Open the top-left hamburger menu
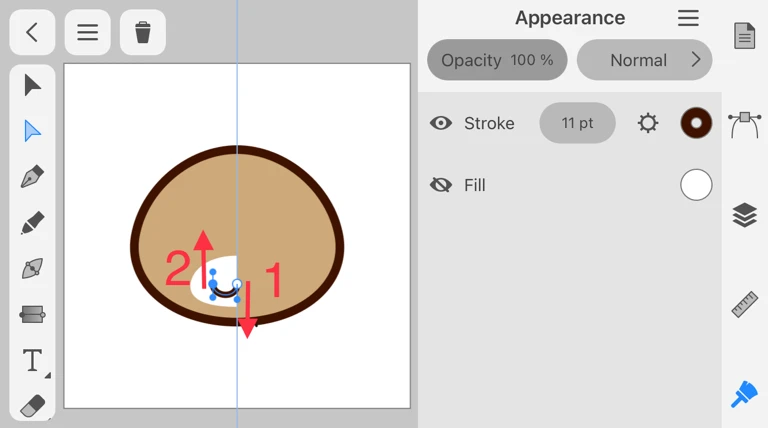The width and height of the screenshot is (768, 428). click(x=88, y=32)
